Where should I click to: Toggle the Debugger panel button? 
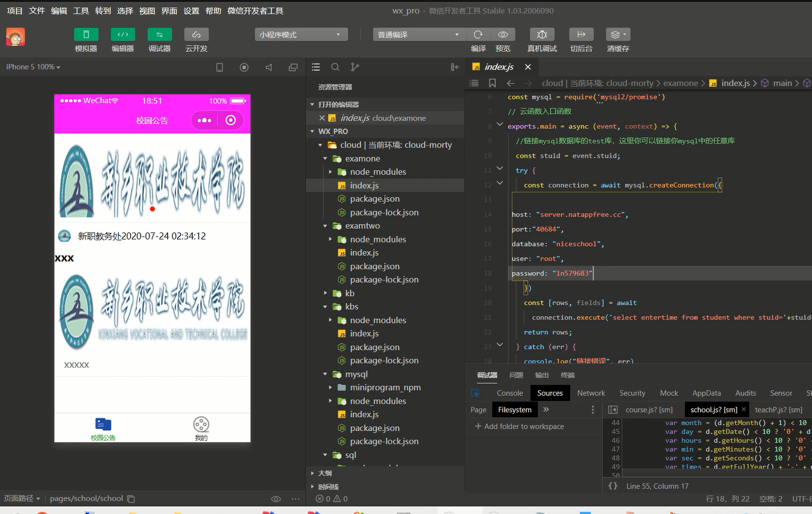click(x=159, y=34)
